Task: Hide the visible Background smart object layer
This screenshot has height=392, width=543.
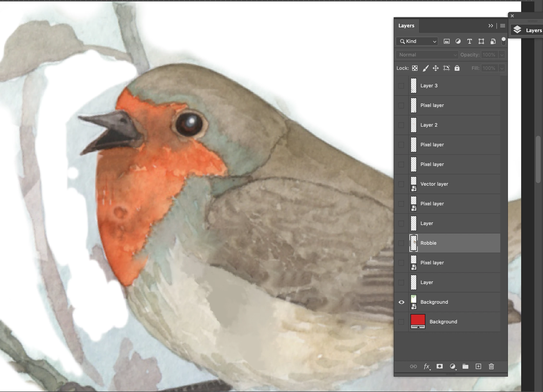Action: coord(401,302)
